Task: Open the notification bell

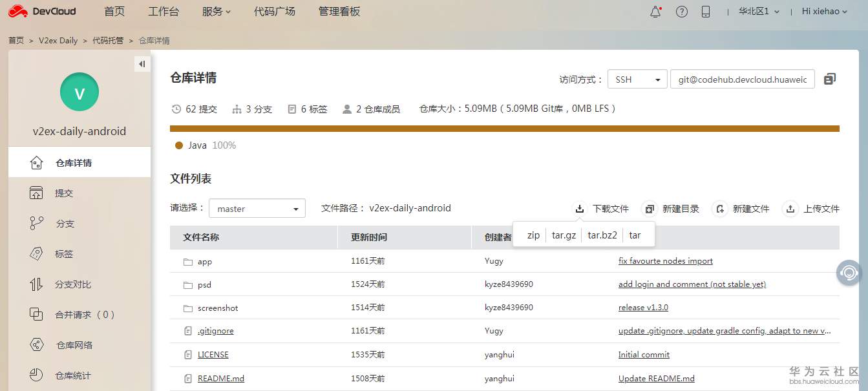Action: [655, 11]
